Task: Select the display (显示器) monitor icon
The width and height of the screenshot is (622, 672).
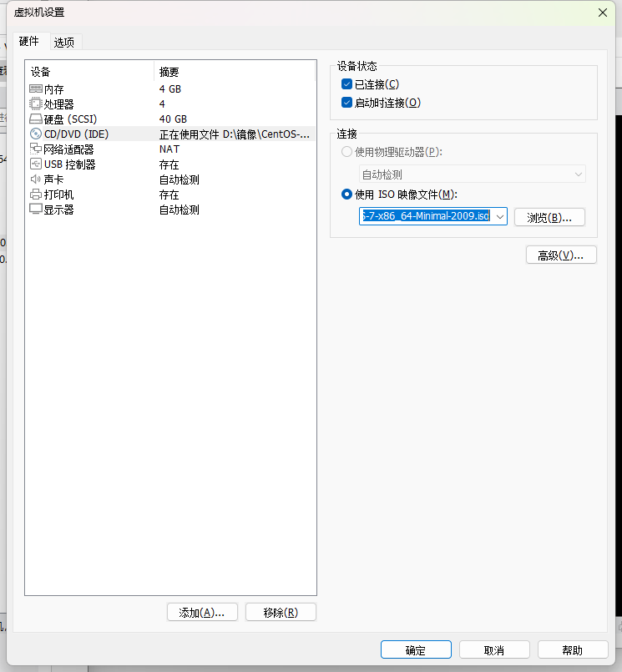Action: pyautogui.click(x=36, y=210)
